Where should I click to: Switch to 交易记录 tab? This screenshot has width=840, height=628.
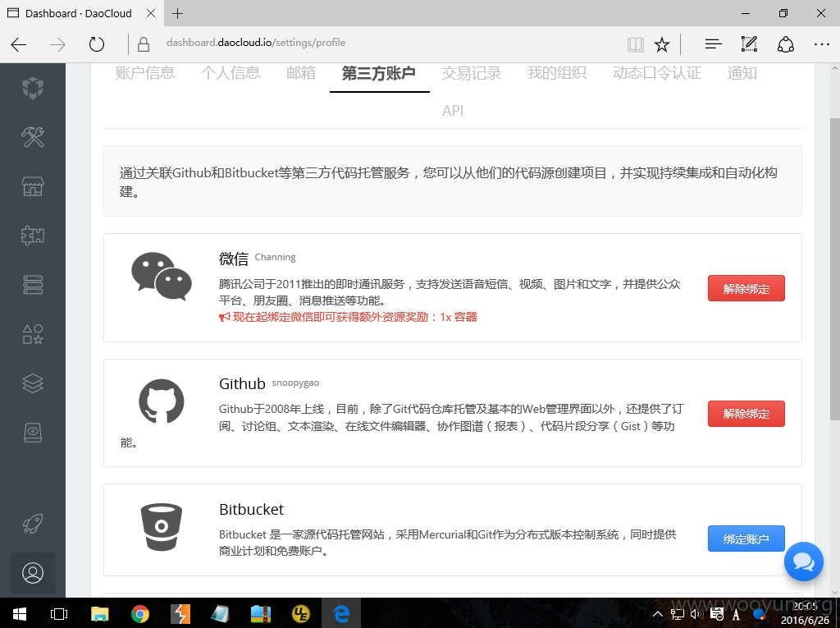(472, 73)
